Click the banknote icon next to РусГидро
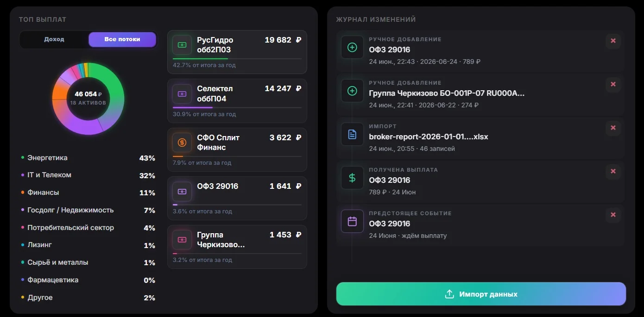644x317 pixels. (x=182, y=45)
